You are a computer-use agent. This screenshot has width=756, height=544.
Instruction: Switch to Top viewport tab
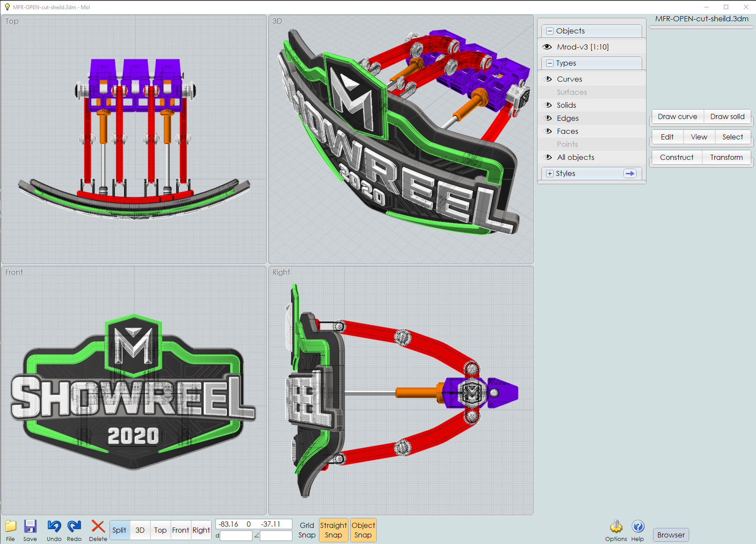pos(160,530)
